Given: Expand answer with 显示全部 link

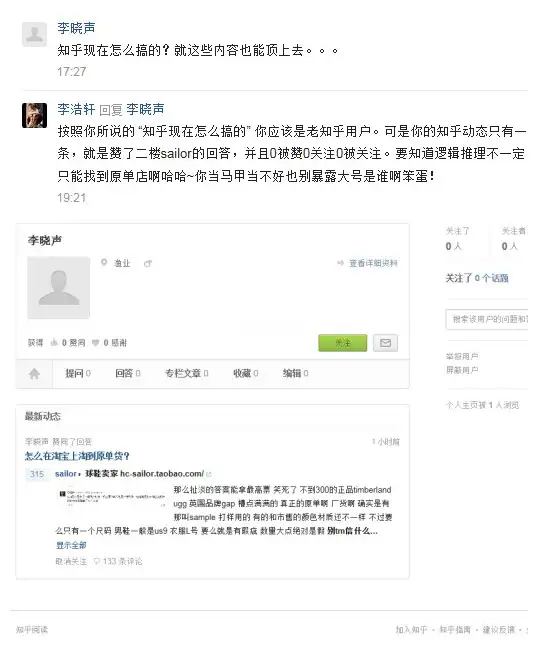Looking at the screenshot, I should pyautogui.click(x=71, y=545).
